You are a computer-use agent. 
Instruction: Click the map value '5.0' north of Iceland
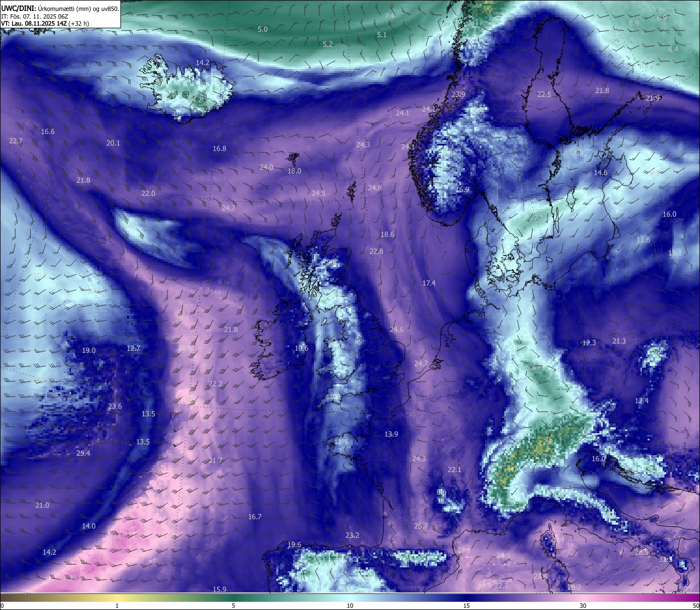(262, 30)
